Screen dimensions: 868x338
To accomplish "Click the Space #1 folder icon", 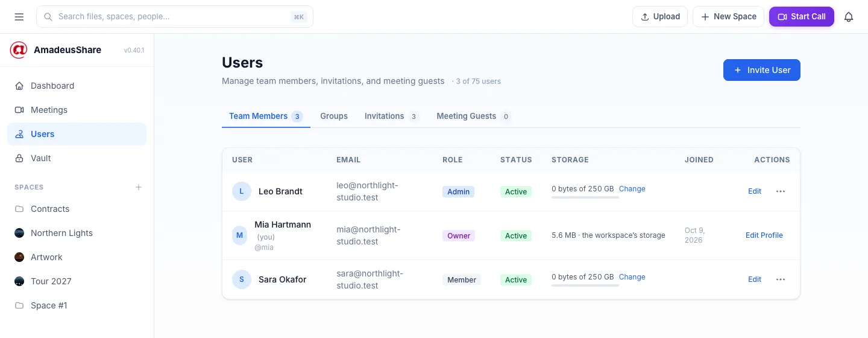I will tap(19, 305).
